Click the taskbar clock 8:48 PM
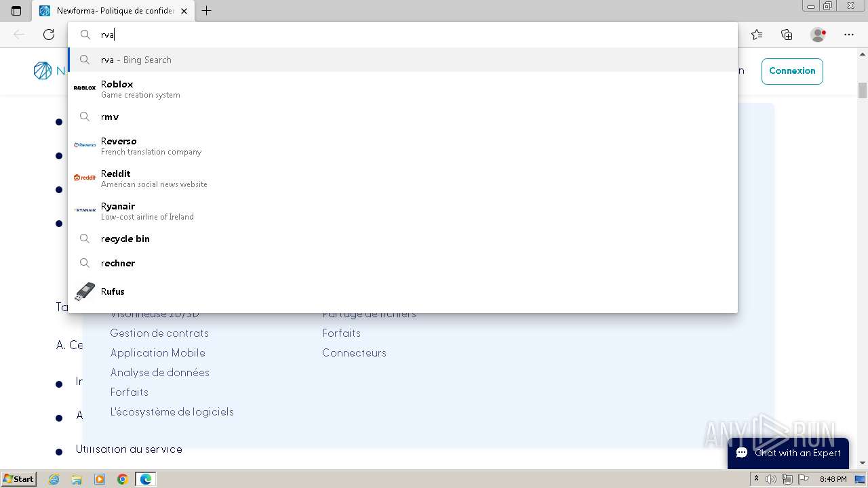Screen dimensions: 868x488 pos(833,479)
